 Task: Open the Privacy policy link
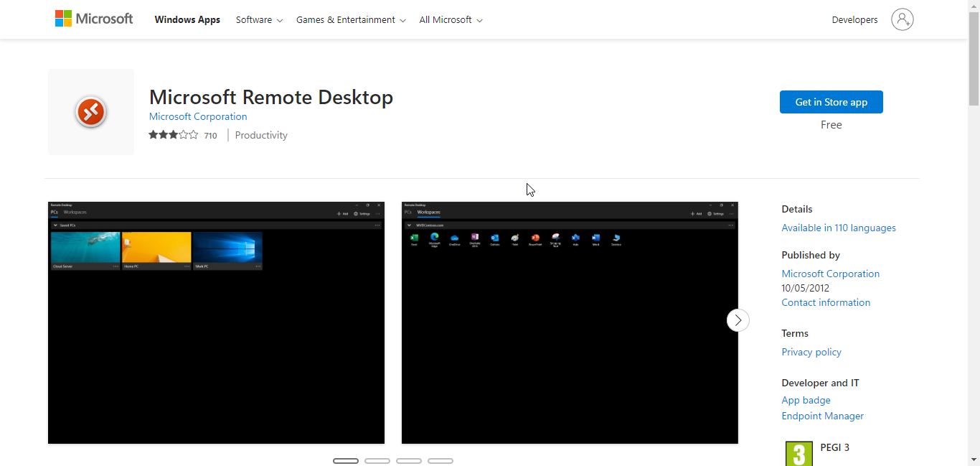click(x=811, y=352)
